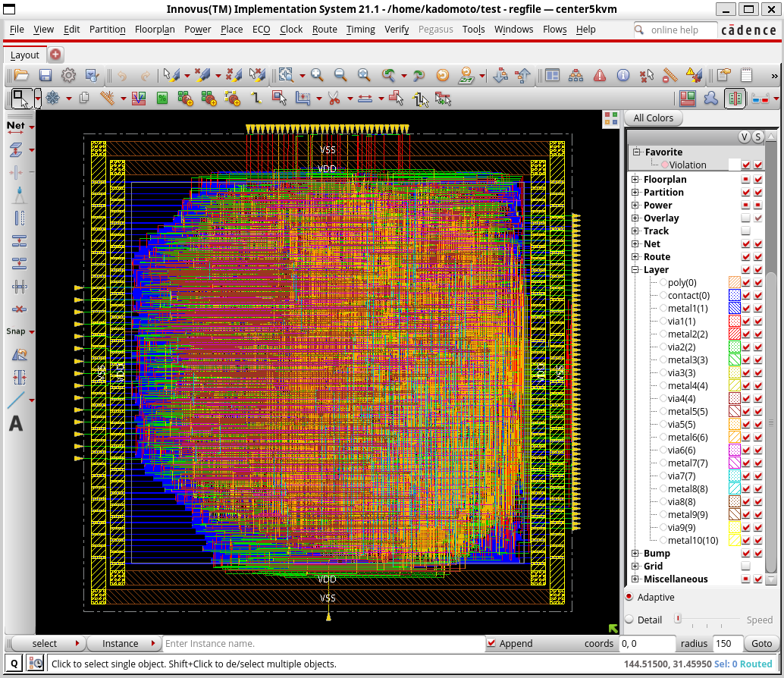Toggle metal1(1) layer visibility checkbox

coord(746,309)
